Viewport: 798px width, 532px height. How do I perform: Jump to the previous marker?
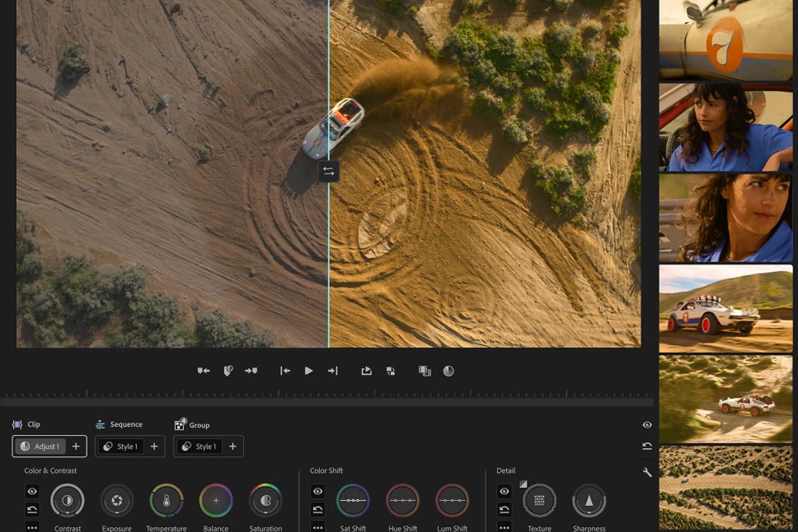203,371
